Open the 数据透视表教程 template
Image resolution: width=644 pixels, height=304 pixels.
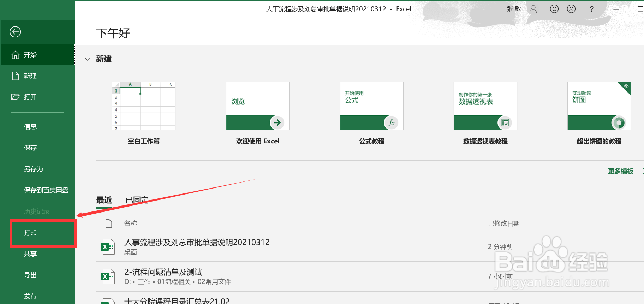coord(485,113)
